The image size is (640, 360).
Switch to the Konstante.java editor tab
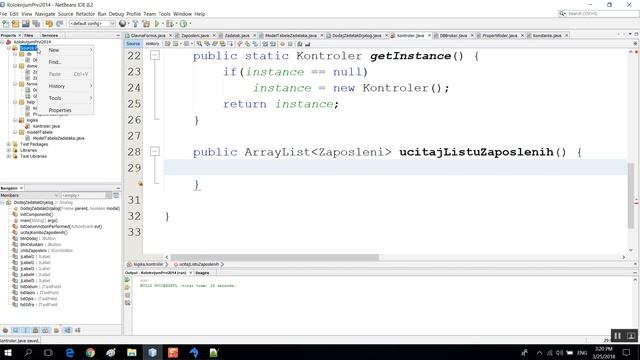pos(547,36)
